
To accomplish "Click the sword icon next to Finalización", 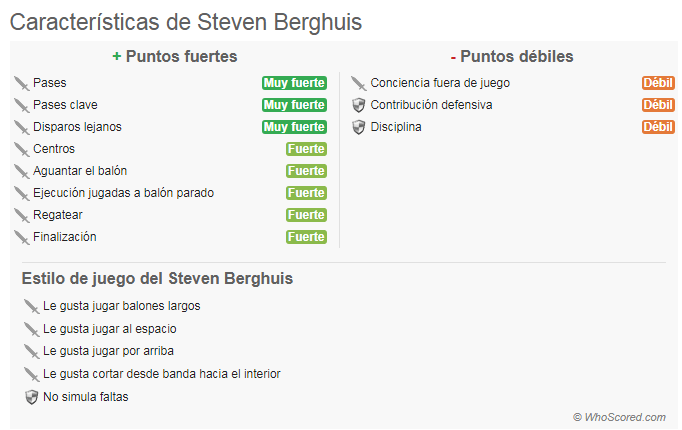I will [21, 237].
